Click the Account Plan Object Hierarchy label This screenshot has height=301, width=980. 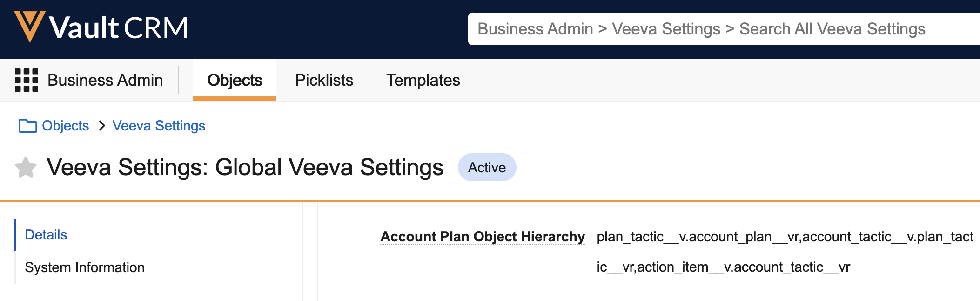pyautogui.click(x=483, y=237)
